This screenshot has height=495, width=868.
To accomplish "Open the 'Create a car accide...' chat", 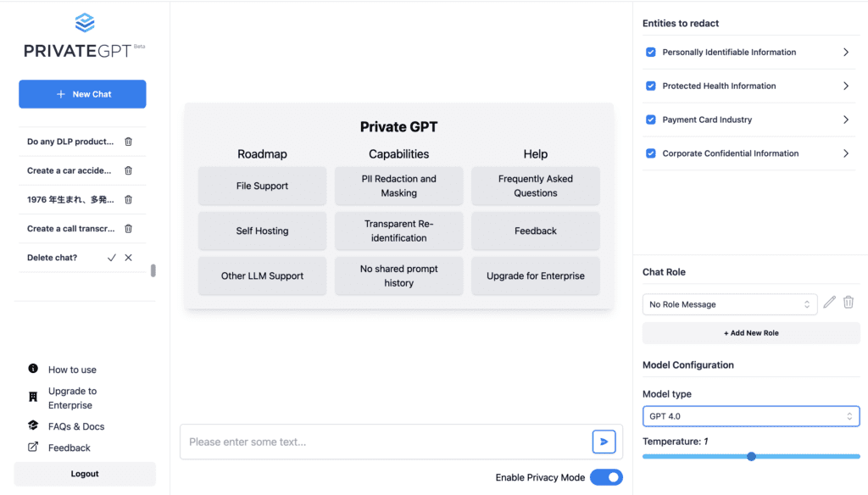I will tap(70, 170).
